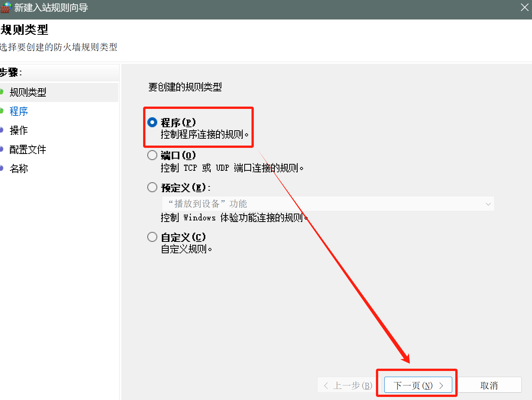Click the 取消 button
Screen dimensions: 532x400
click(489, 385)
